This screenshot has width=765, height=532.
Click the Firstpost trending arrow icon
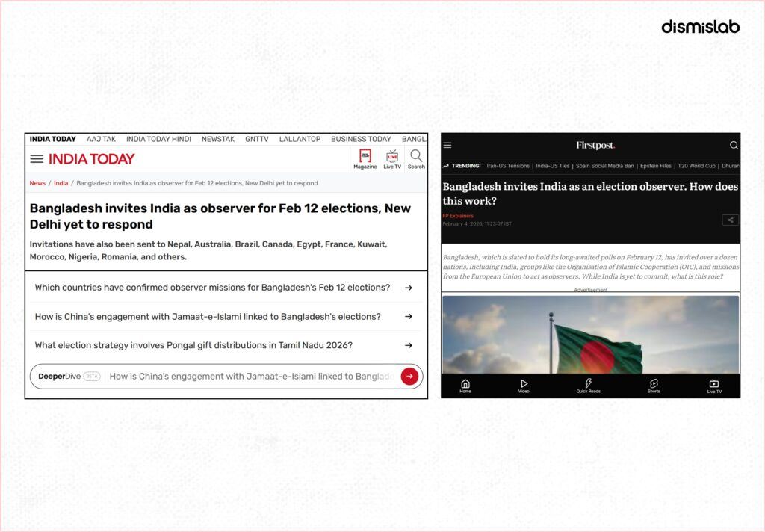(445, 166)
